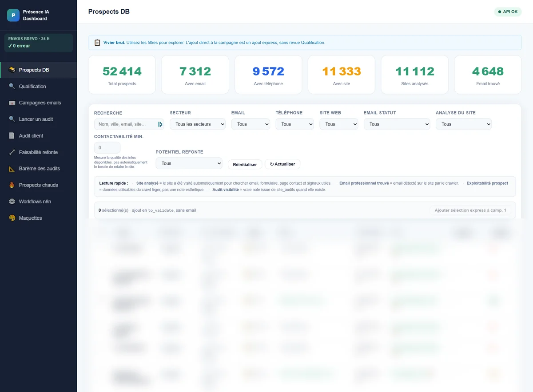Click the 0 sélectionné(s) text

pos(113,210)
